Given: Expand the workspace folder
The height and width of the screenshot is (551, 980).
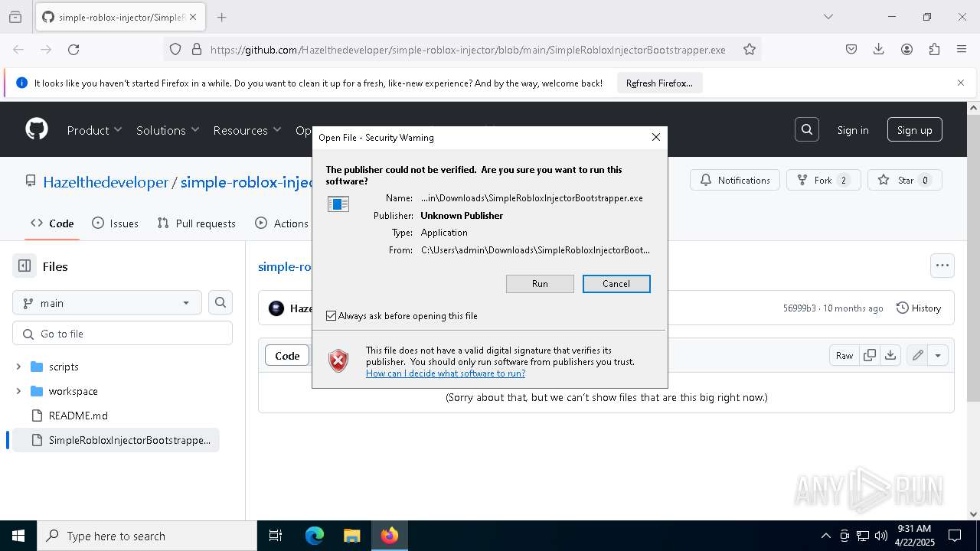Looking at the screenshot, I should click(x=18, y=391).
